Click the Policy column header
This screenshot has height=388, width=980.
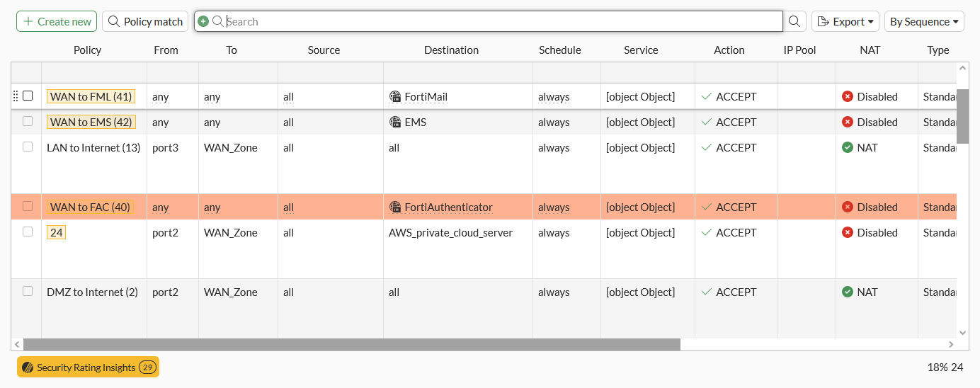[87, 50]
